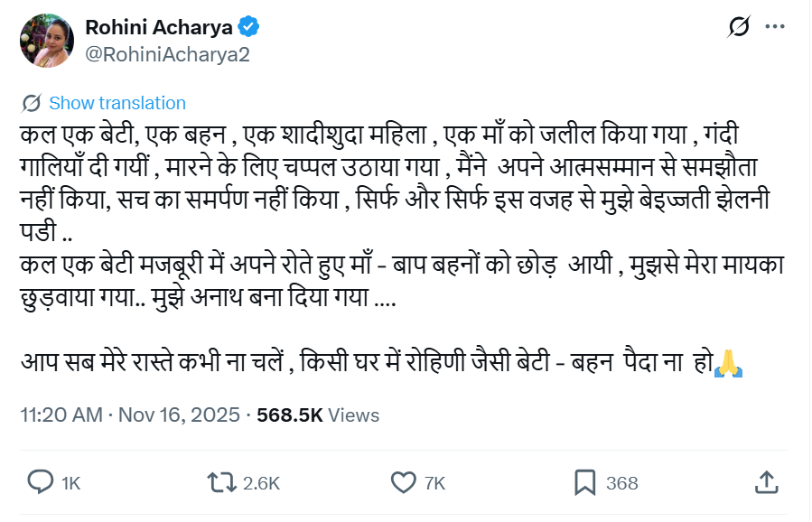Click the 368 bookmarks count
Image resolution: width=812 pixels, height=522 pixels.
[x=622, y=483]
